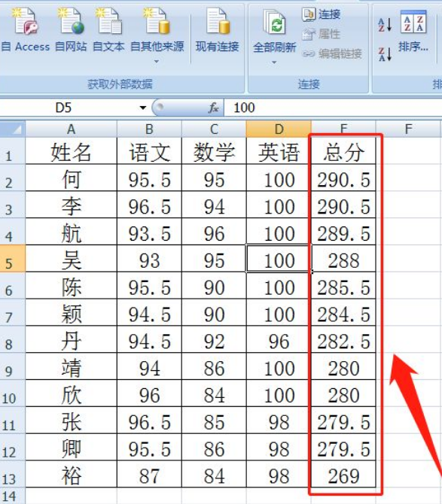Screen dimensions: 442x504
Task: Click the 总分 header cell E1
Action: pos(343,151)
